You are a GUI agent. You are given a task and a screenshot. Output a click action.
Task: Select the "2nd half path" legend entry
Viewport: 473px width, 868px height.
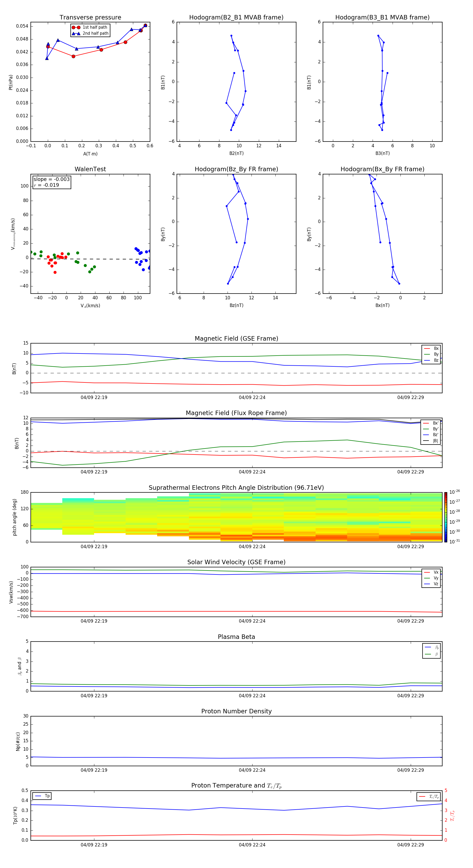(x=90, y=33)
